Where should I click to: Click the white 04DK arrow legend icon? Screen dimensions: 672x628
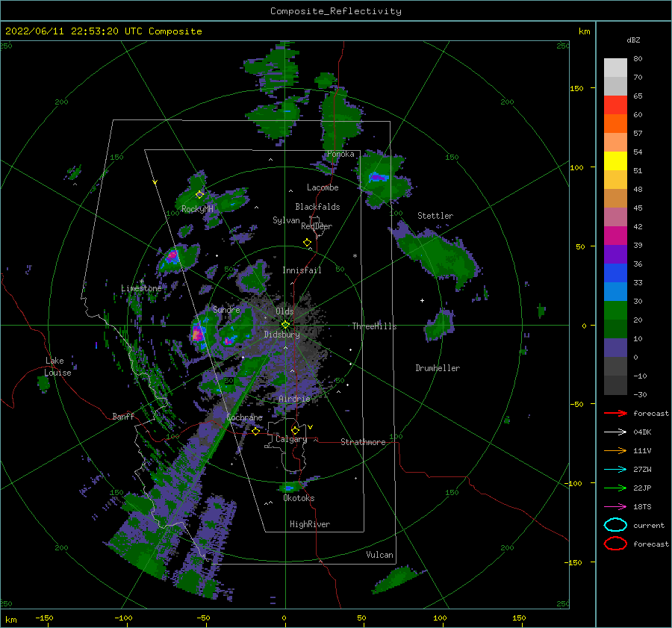(615, 432)
